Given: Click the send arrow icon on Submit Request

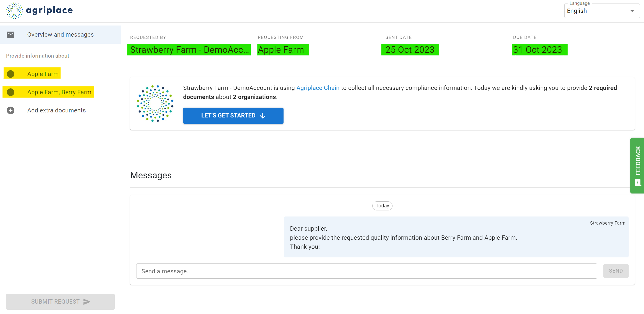Looking at the screenshot, I should click(87, 302).
